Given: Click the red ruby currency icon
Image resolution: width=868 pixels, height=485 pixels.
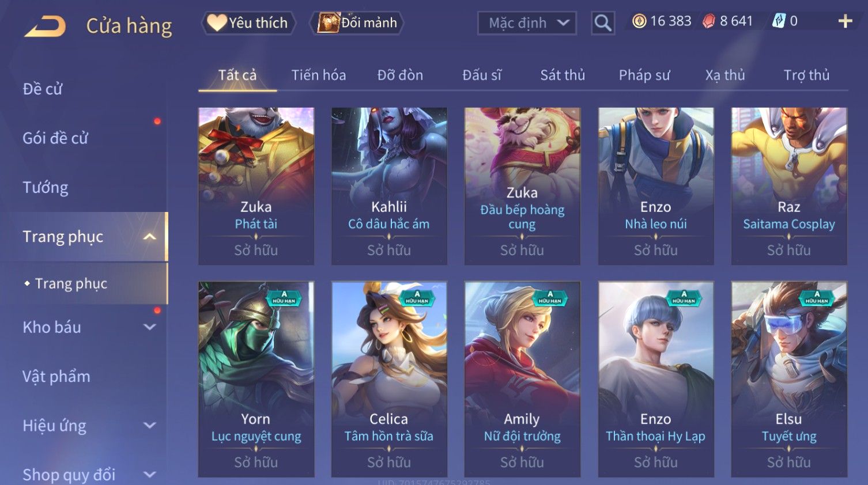Looking at the screenshot, I should 708,21.
